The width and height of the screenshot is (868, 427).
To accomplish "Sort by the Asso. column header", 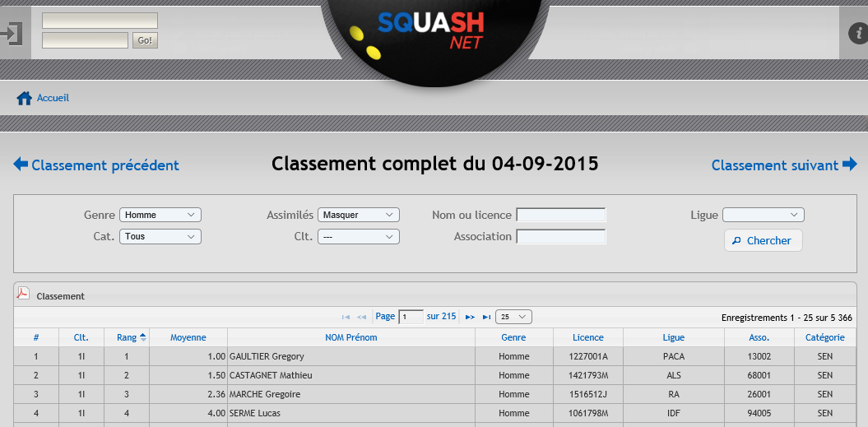I will click(x=759, y=337).
